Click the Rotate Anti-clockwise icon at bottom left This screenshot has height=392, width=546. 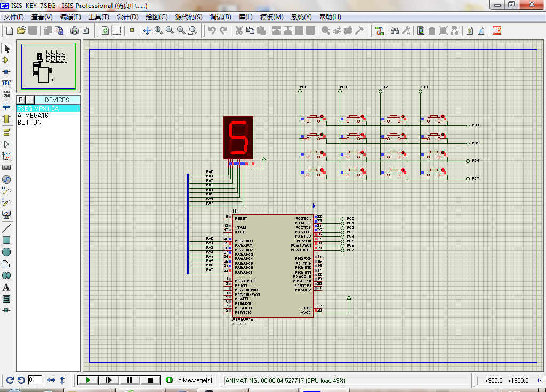pos(21,380)
